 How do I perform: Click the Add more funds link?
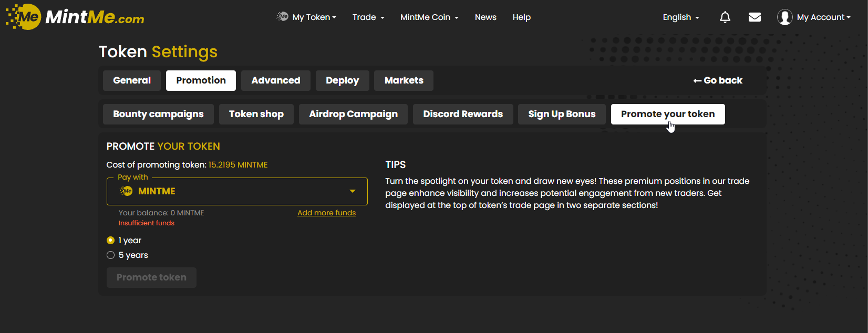[x=326, y=213]
